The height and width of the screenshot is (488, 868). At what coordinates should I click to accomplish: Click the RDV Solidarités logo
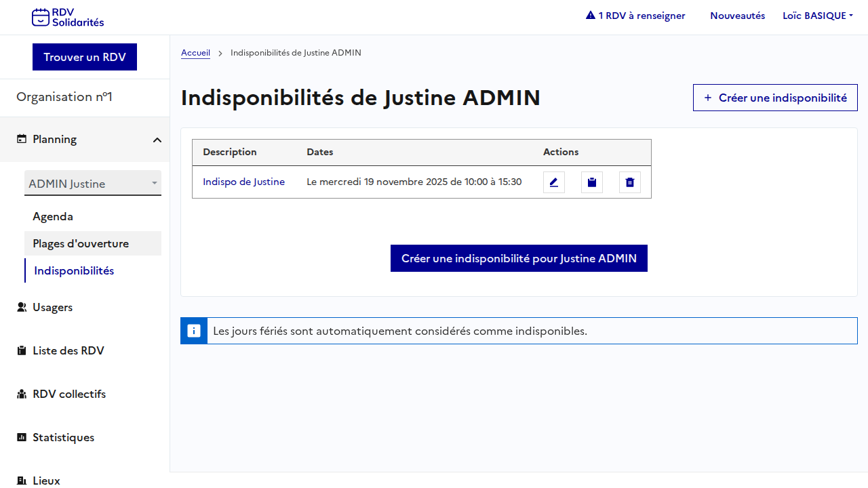coord(68,17)
